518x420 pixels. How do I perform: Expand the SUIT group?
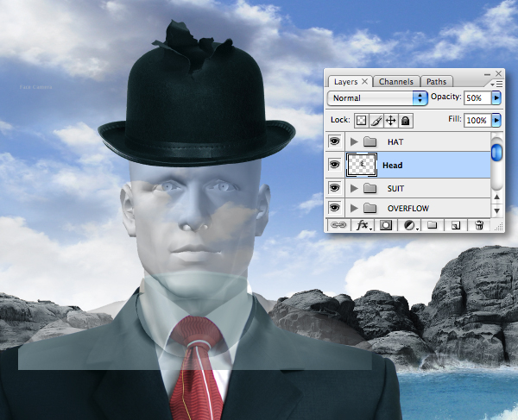pos(354,188)
